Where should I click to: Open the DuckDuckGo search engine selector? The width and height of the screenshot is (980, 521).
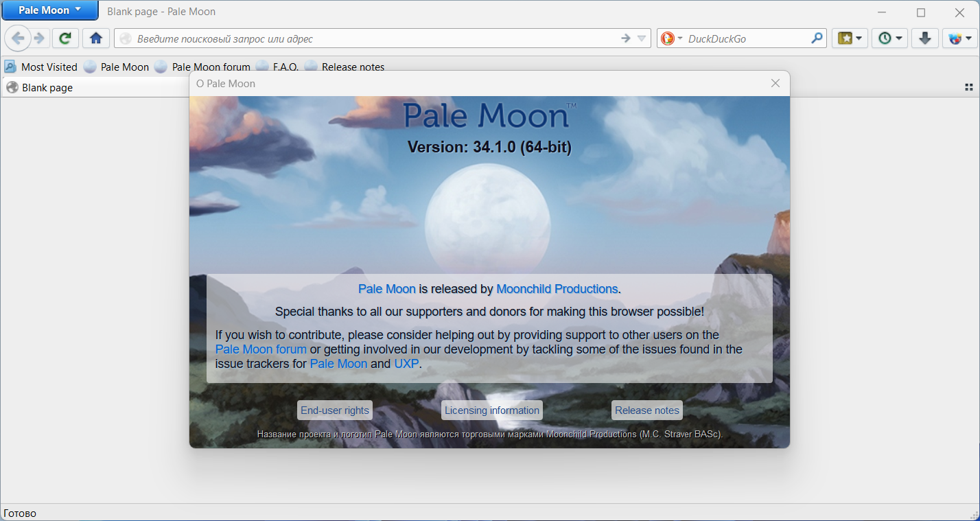click(671, 38)
